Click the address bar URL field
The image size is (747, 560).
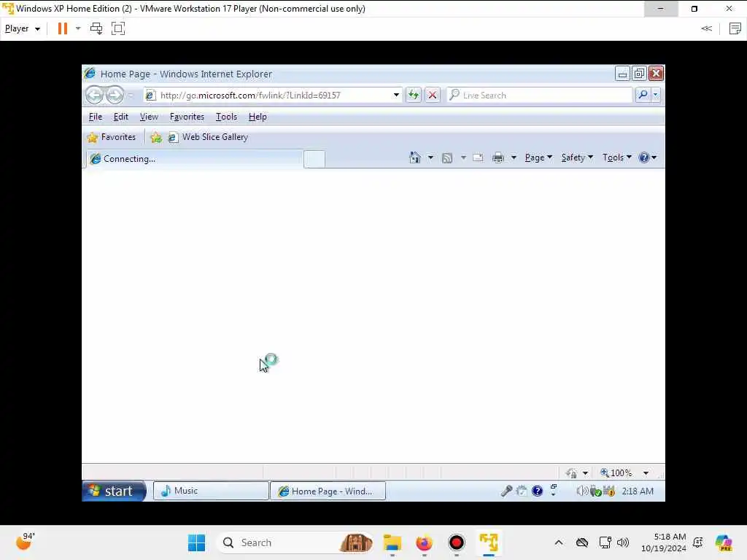[274, 96]
